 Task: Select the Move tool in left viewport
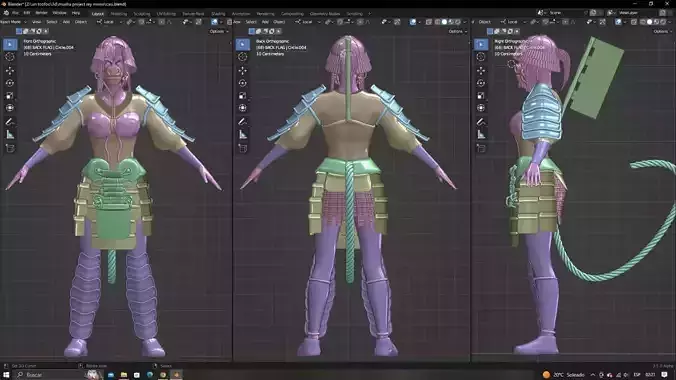(x=10, y=70)
